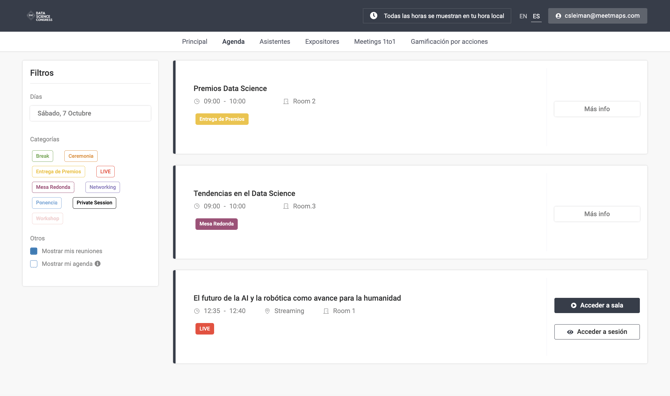This screenshot has height=396, width=670.
Task: Toggle the Networking category filter
Action: [103, 187]
